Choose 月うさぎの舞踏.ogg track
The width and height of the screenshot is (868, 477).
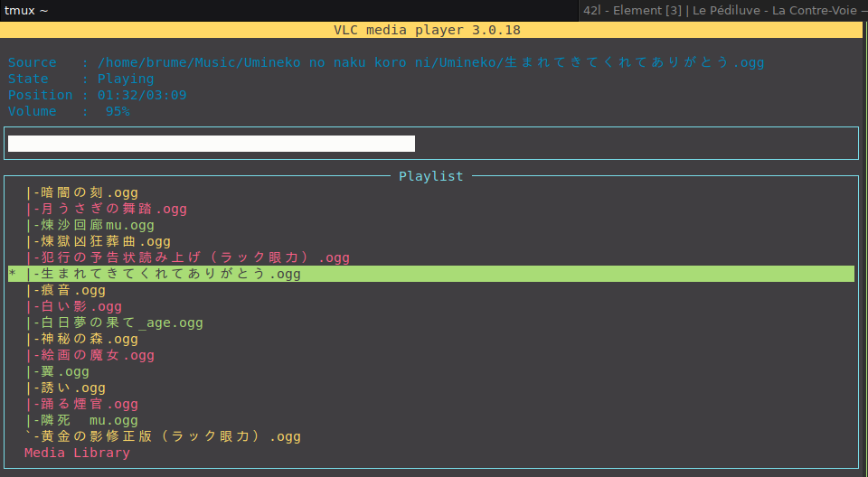[107, 209]
